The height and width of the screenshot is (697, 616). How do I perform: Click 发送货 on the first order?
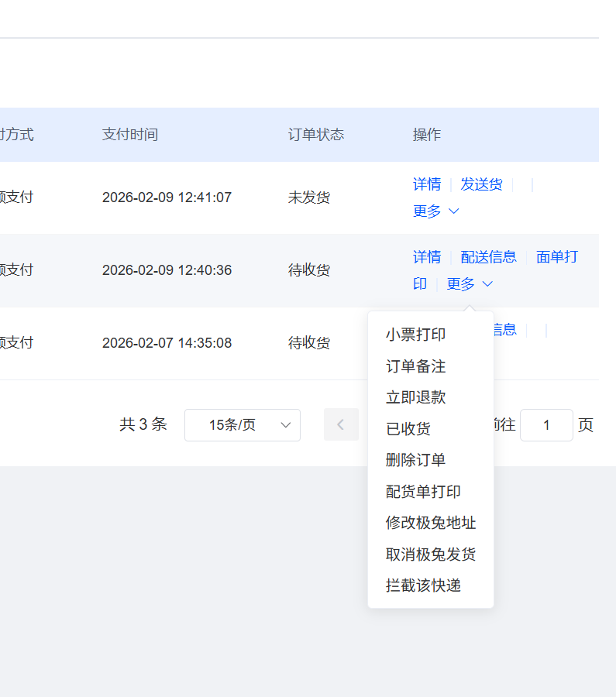coord(481,184)
